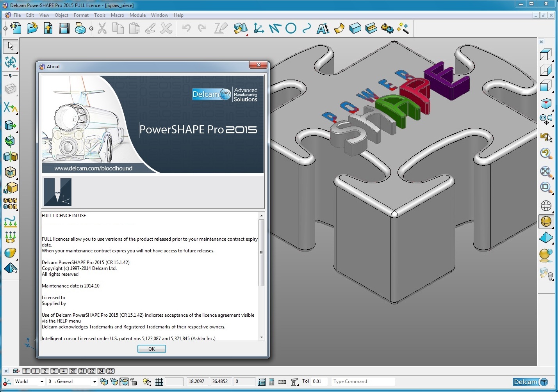Click the ruler measure icon in status bar

(x=282, y=382)
